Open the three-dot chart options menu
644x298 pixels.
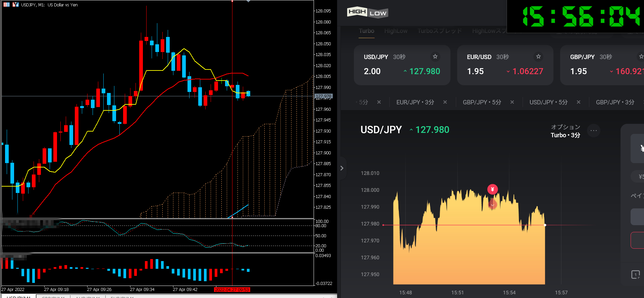click(593, 131)
